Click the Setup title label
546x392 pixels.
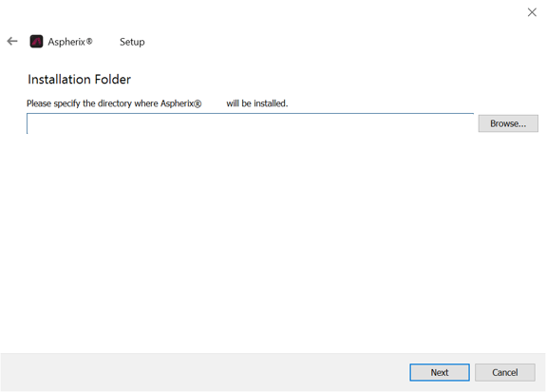point(132,42)
